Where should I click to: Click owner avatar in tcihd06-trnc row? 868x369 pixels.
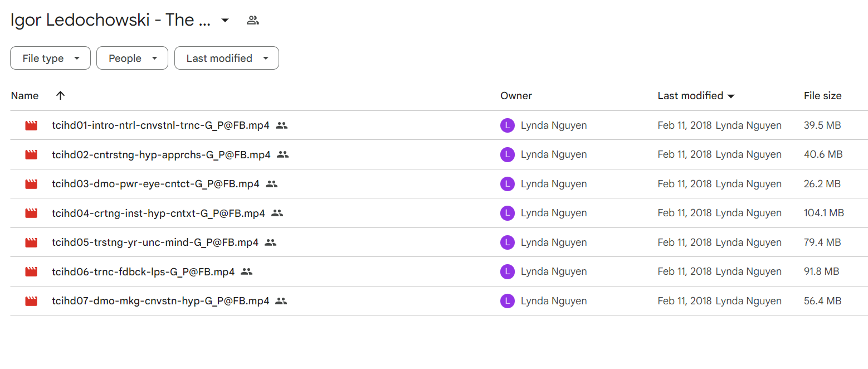tap(507, 271)
